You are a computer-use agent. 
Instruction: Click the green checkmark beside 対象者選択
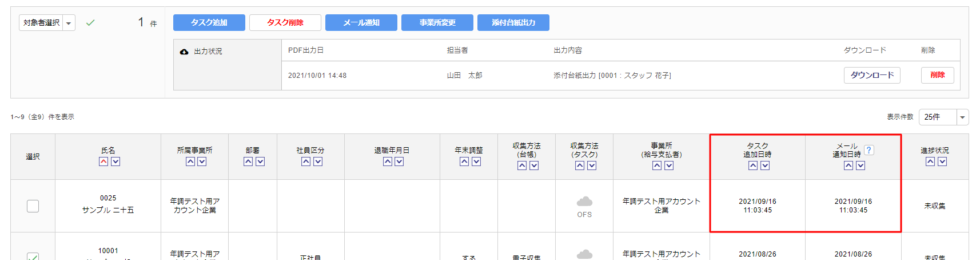(x=90, y=23)
